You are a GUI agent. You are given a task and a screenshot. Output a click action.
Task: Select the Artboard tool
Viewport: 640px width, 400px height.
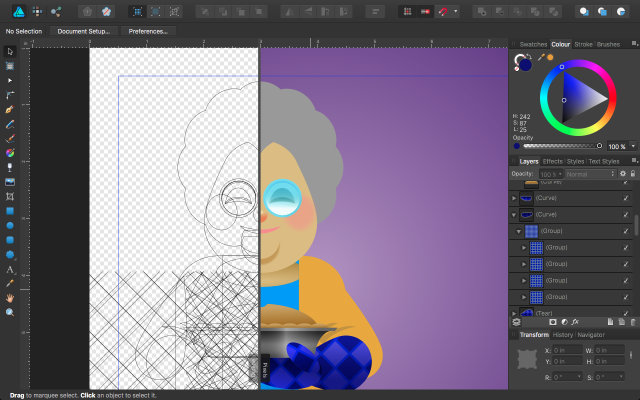(x=10, y=66)
